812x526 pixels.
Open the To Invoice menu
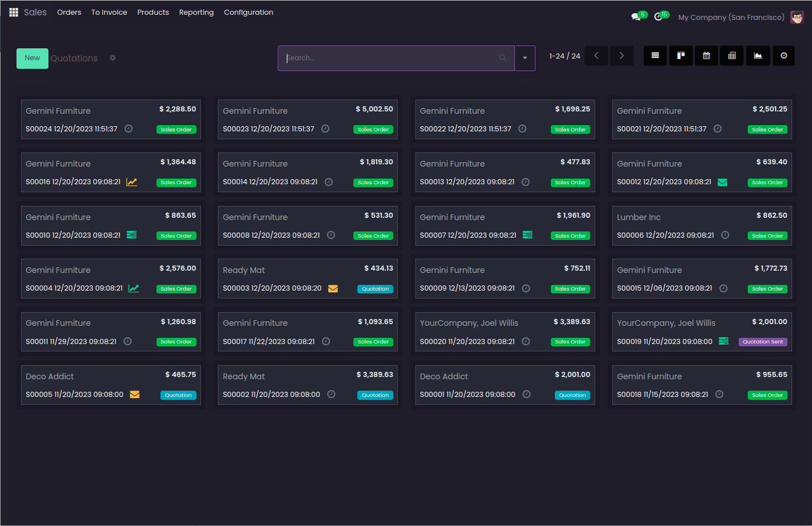(109, 12)
